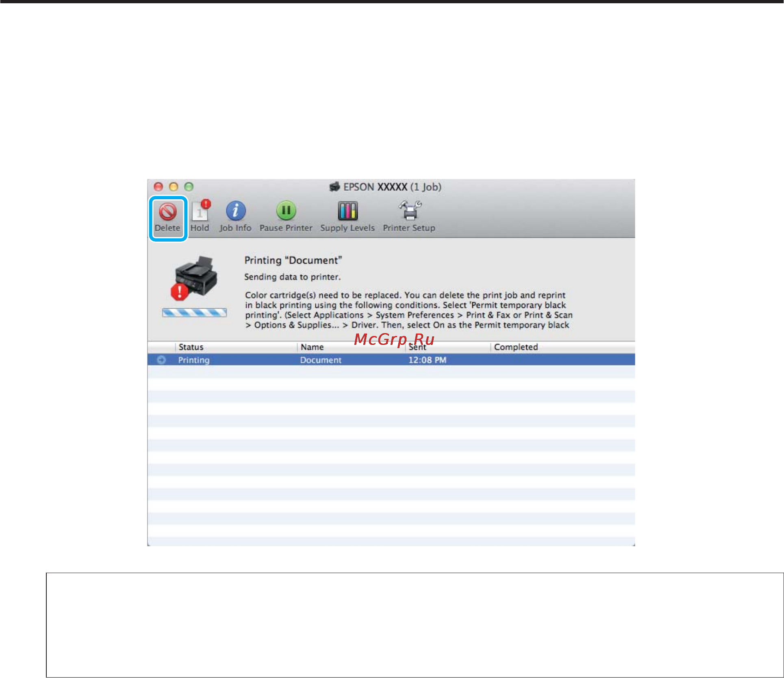Image resolution: width=784 pixels, height=678 pixels.
Task: Click the printer error image
Action: tap(195, 278)
